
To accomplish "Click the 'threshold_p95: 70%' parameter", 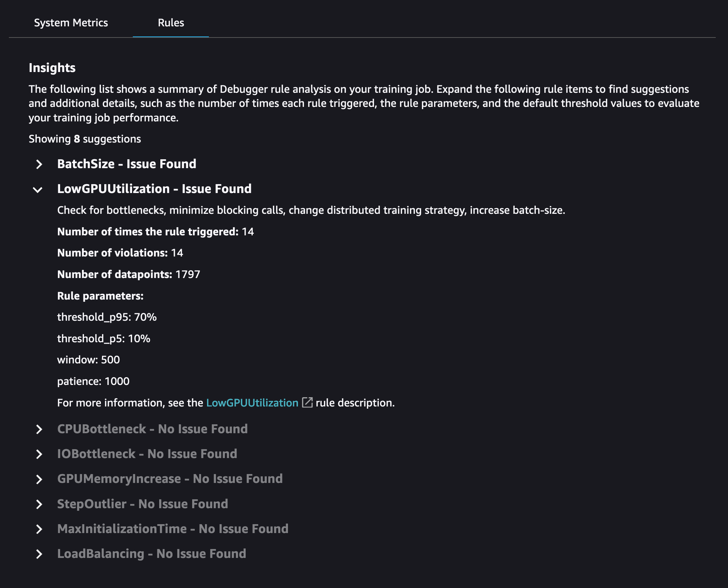I will click(107, 317).
